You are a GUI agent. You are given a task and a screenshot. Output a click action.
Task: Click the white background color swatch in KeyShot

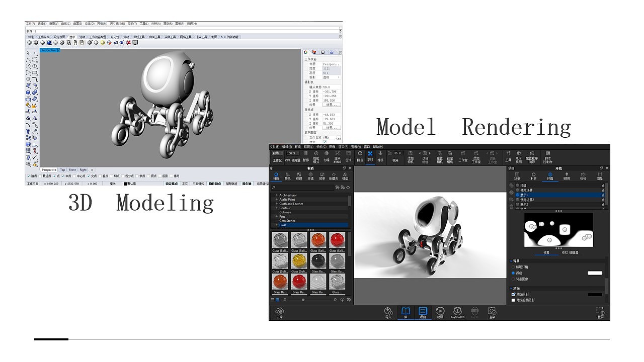tap(595, 273)
